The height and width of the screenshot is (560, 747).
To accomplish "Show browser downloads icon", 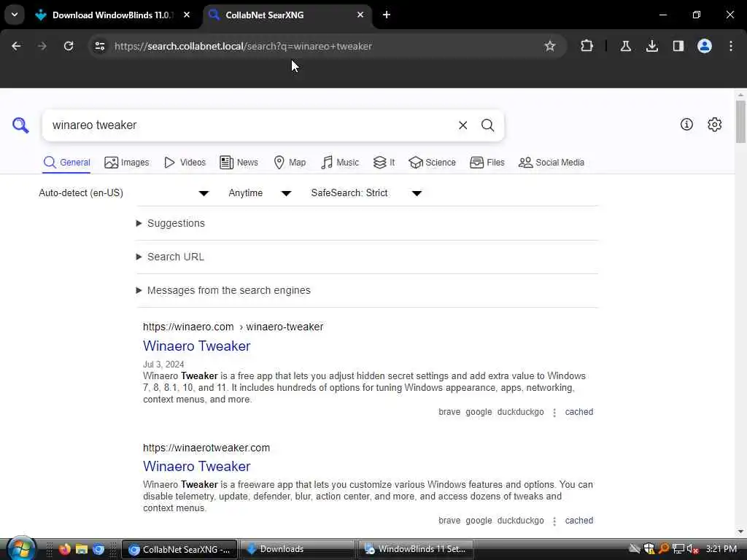I will [651, 46].
